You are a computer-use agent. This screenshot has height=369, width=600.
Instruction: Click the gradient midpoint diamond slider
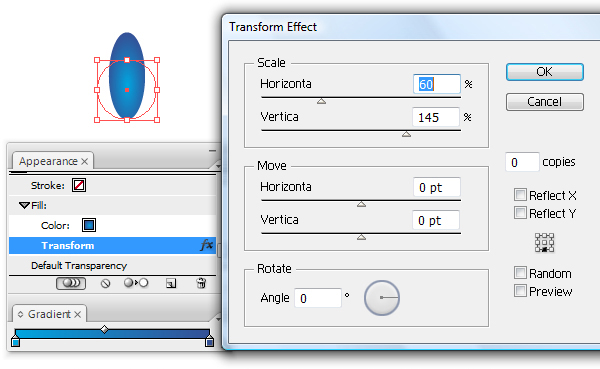tap(104, 330)
